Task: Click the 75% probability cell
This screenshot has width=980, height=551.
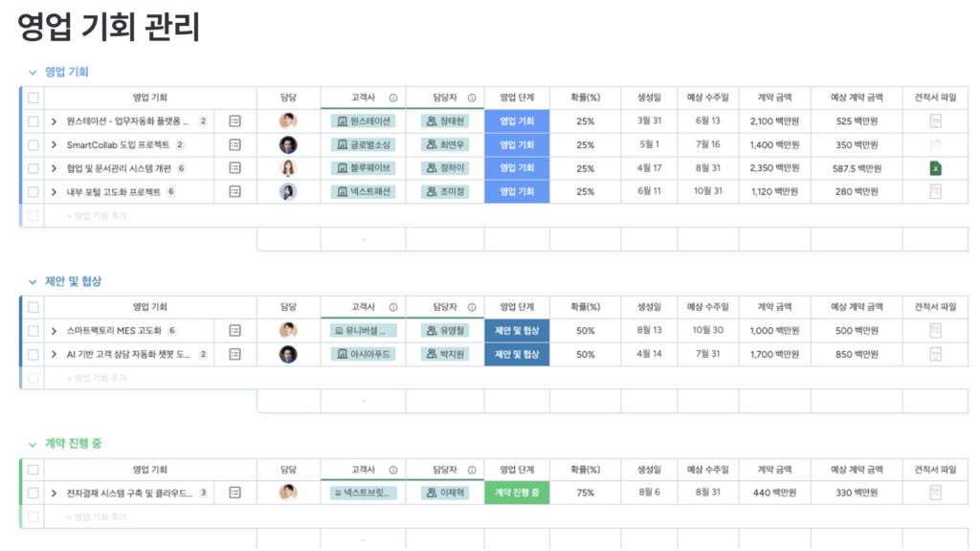Action: 585,493
